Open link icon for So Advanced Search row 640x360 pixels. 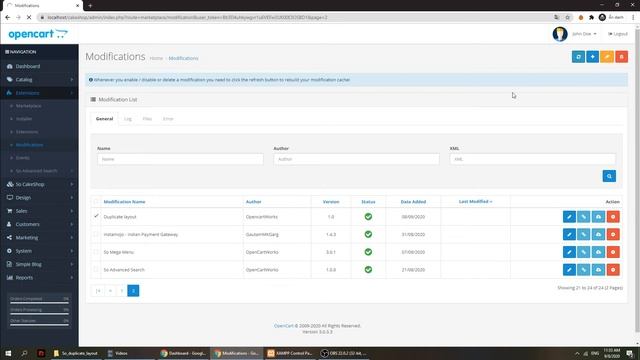(584, 269)
